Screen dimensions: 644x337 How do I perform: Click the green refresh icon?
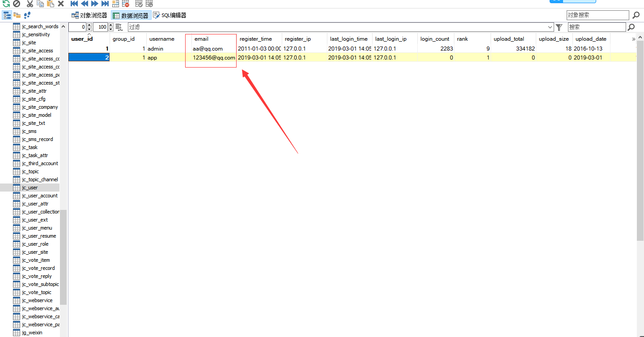click(x=6, y=4)
